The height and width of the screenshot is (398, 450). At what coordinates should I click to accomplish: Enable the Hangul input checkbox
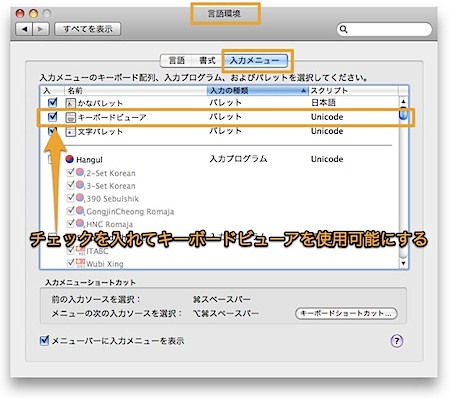click(51, 159)
